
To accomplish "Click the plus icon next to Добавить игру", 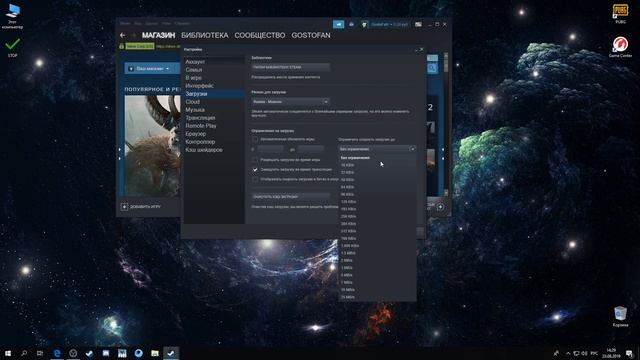I will pos(124,207).
